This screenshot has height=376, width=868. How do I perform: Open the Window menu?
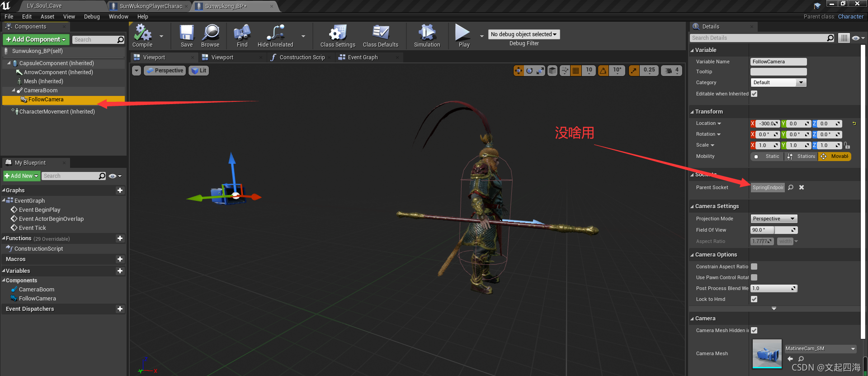click(x=118, y=17)
